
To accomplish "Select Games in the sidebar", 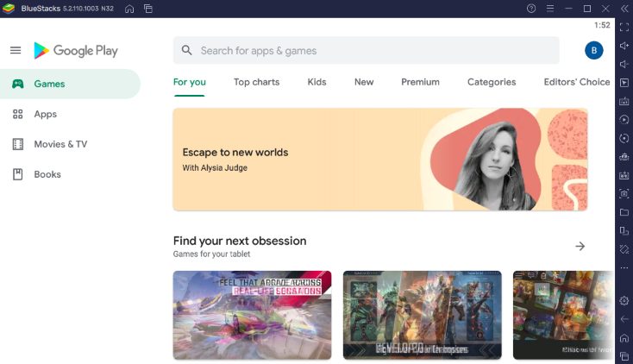I will [x=70, y=84].
